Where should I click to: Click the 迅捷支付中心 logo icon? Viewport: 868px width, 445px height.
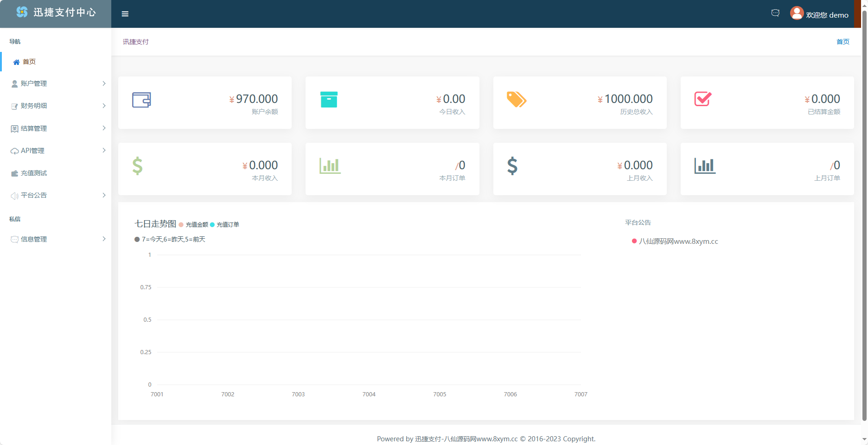22,12
